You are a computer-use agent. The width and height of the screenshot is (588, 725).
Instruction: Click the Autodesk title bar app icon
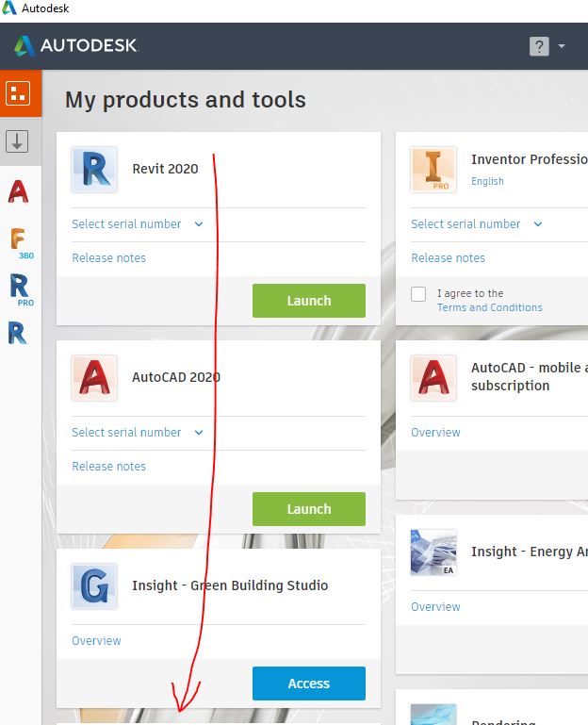click(x=8, y=8)
